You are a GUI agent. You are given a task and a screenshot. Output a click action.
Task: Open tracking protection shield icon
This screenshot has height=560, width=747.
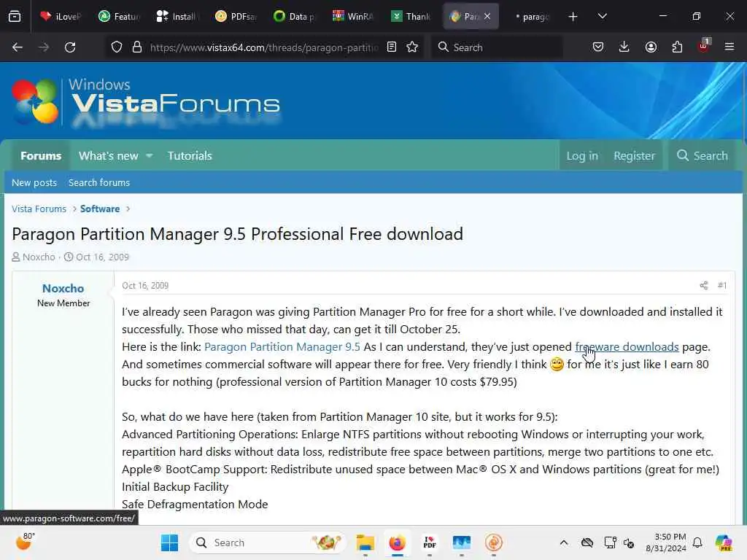[x=117, y=47]
